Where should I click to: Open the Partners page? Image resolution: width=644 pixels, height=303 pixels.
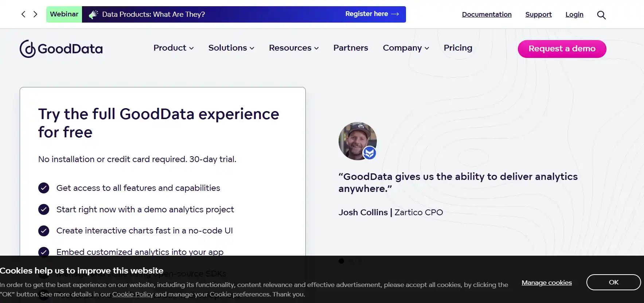pyautogui.click(x=351, y=48)
